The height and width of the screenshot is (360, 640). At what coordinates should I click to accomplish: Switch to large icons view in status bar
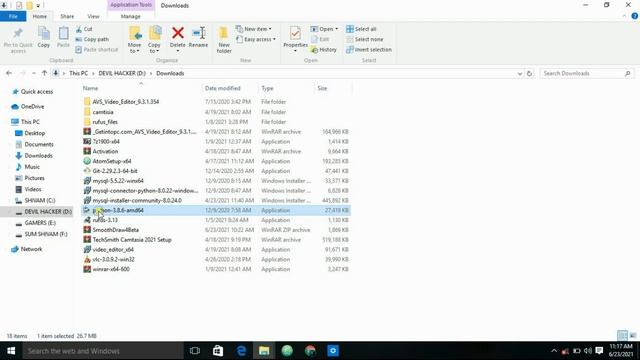click(633, 336)
